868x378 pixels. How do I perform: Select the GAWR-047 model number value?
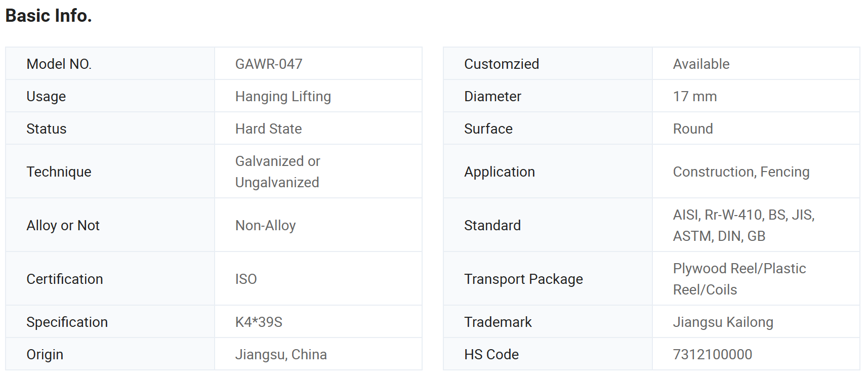coord(269,64)
